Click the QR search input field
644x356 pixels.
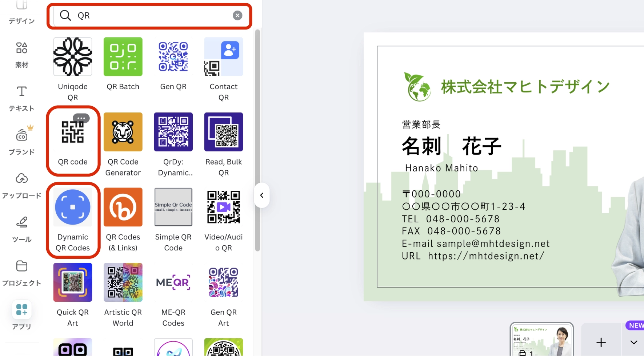coord(149,16)
